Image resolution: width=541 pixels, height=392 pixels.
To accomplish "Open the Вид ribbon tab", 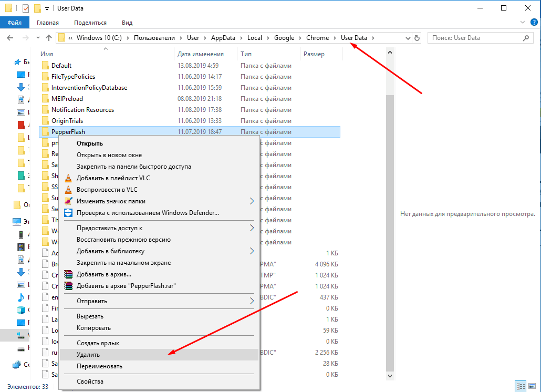I will (127, 23).
